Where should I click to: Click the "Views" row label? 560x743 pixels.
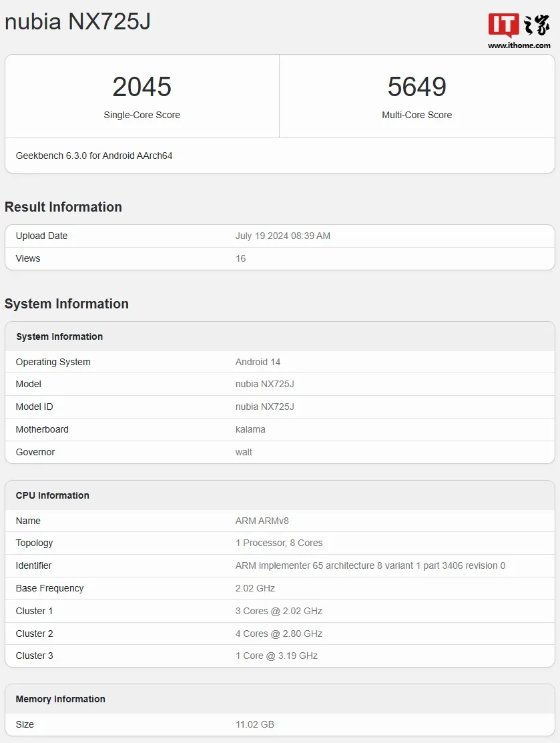[x=28, y=259]
